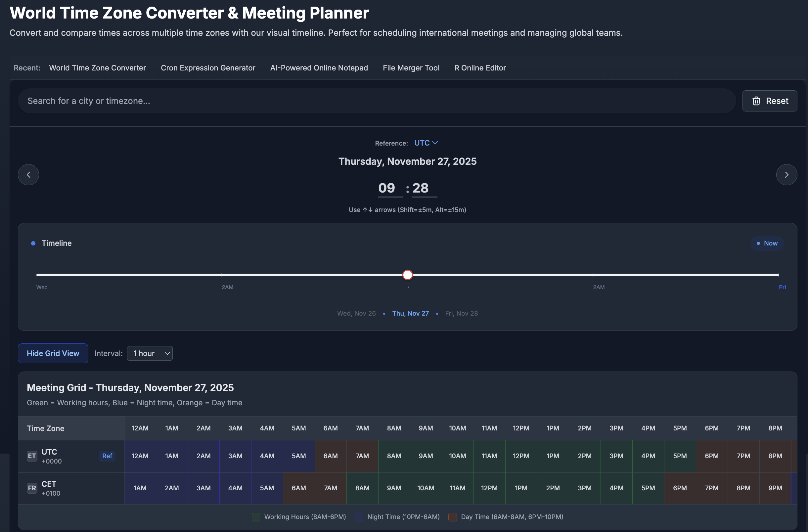Click the FR badge beside CET row
Image resolution: width=808 pixels, height=532 pixels.
pyautogui.click(x=32, y=488)
